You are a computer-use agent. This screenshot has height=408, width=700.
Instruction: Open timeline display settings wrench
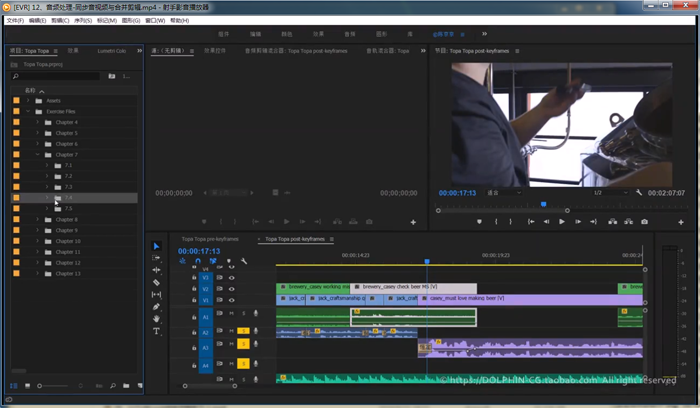pyautogui.click(x=244, y=261)
